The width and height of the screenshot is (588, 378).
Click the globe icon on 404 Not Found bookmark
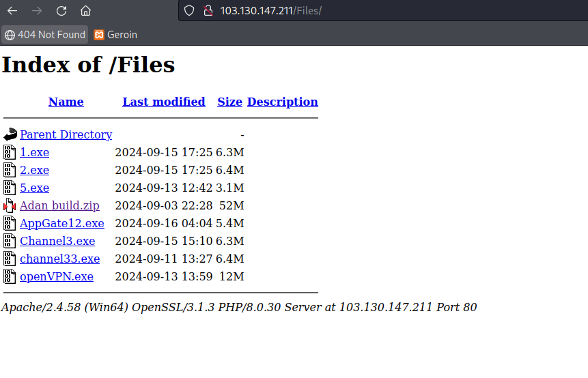coord(10,35)
